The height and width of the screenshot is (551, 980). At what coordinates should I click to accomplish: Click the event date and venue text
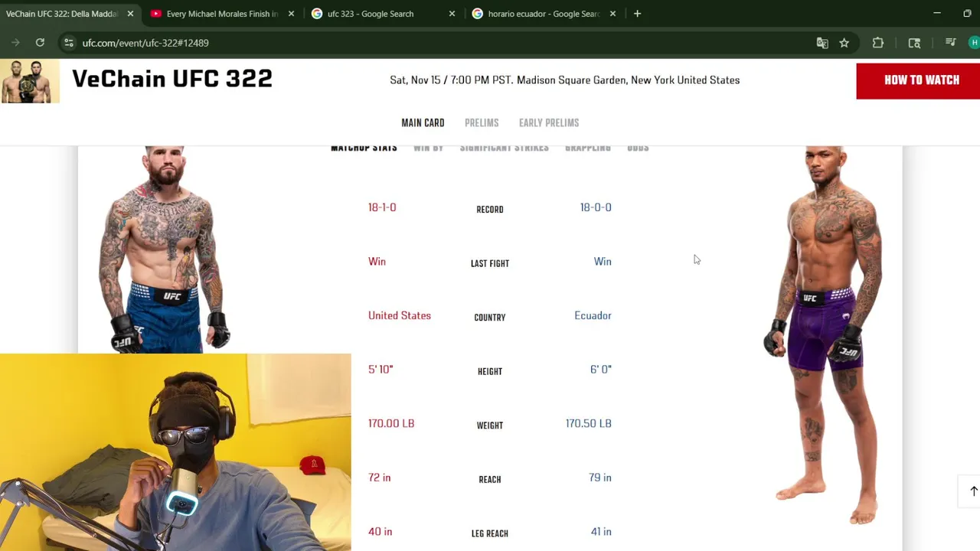pyautogui.click(x=565, y=80)
